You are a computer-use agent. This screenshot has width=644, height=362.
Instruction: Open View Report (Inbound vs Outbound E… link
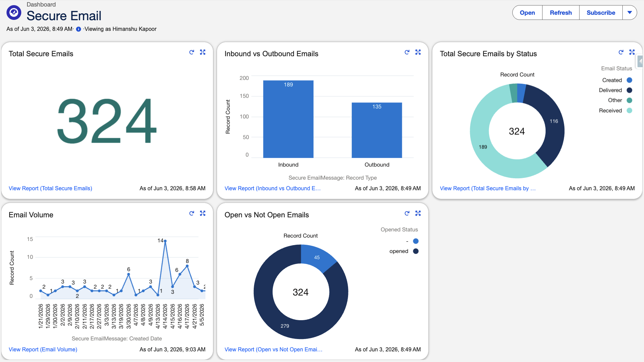pos(273,188)
